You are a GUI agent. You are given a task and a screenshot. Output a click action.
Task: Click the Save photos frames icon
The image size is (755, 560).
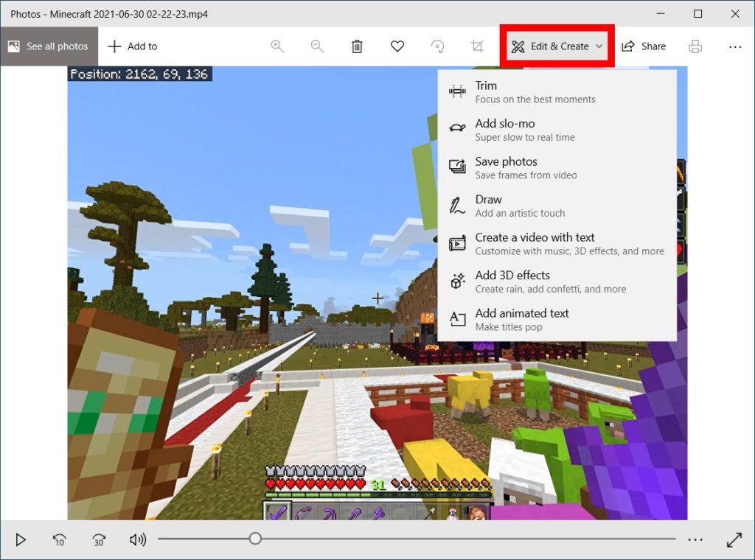point(457,167)
